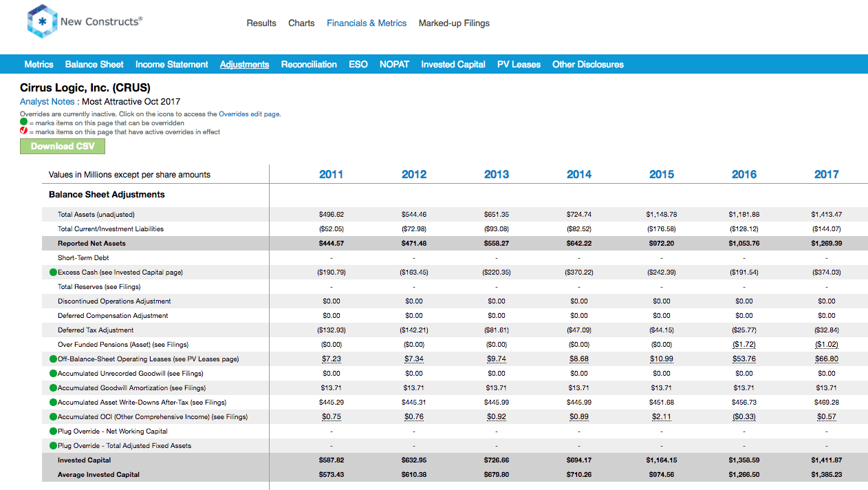
Task: Click Filings link in Accumulated Goodwill Amortization row
Action: point(193,388)
